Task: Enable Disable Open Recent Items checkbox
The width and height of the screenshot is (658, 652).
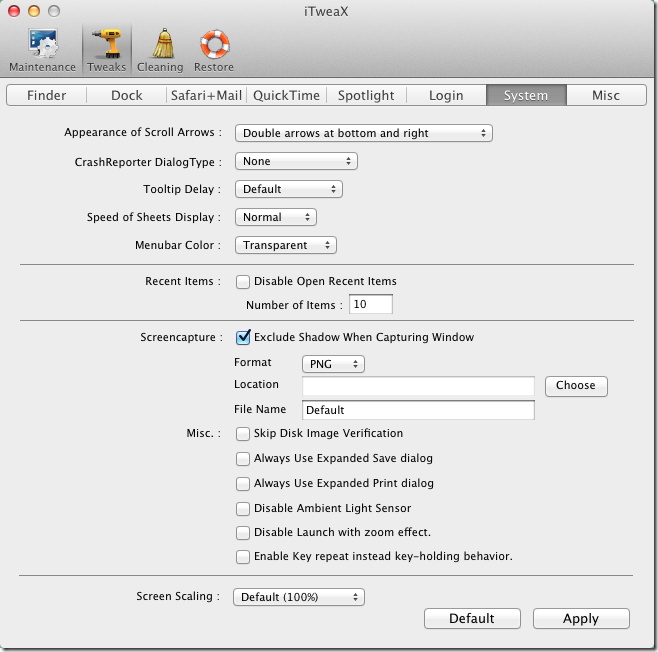Action: point(243,282)
